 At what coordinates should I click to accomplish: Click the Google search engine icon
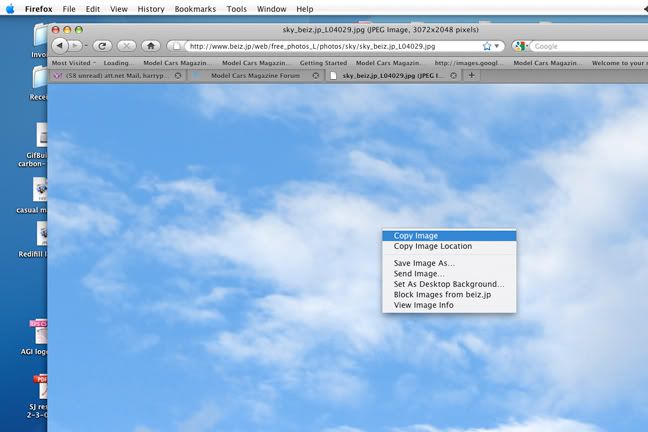(520, 46)
